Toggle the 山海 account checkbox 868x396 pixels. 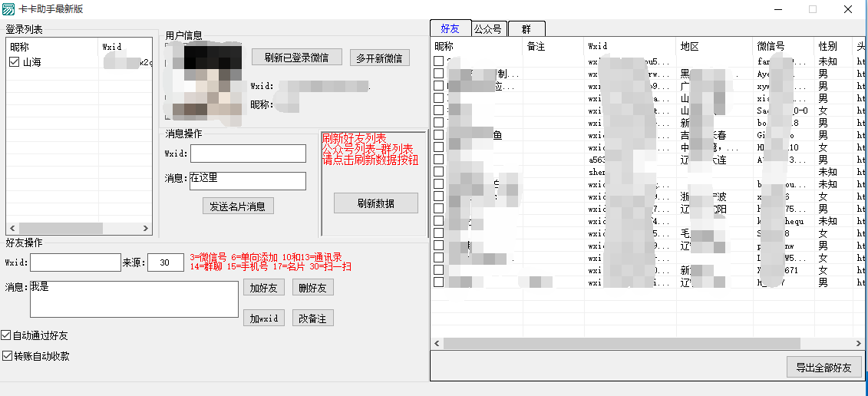pos(15,63)
